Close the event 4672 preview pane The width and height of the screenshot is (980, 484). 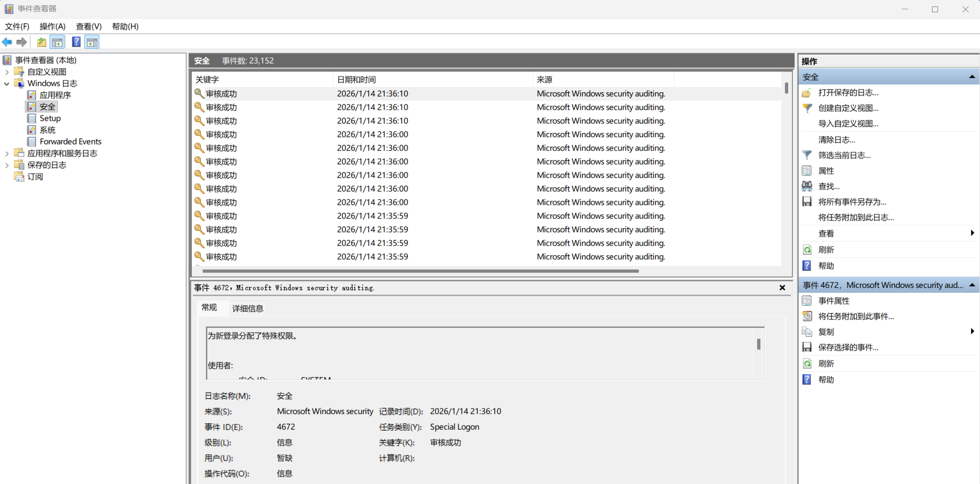click(782, 288)
